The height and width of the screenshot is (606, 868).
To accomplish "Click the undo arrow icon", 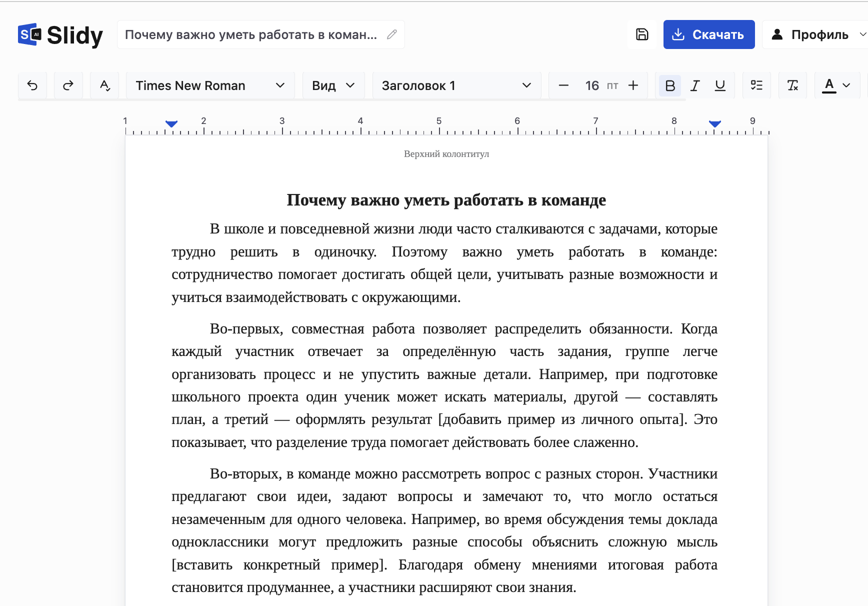I will 32,85.
